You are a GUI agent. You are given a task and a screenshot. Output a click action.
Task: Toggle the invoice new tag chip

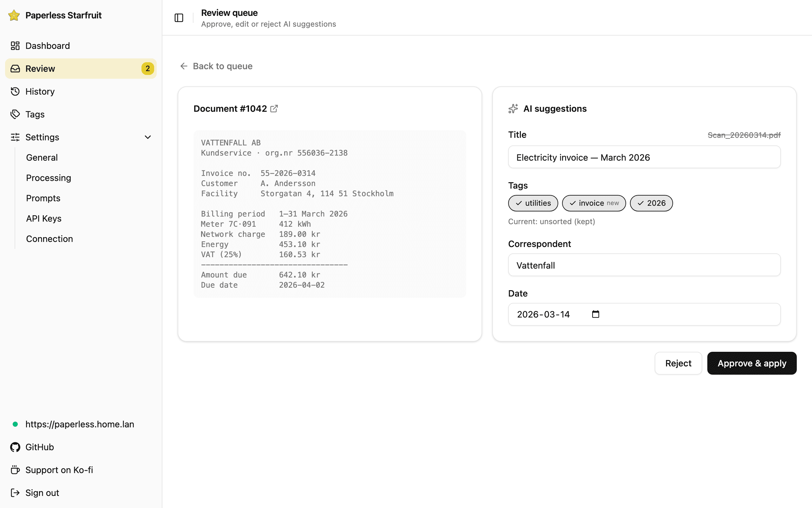pyautogui.click(x=594, y=203)
